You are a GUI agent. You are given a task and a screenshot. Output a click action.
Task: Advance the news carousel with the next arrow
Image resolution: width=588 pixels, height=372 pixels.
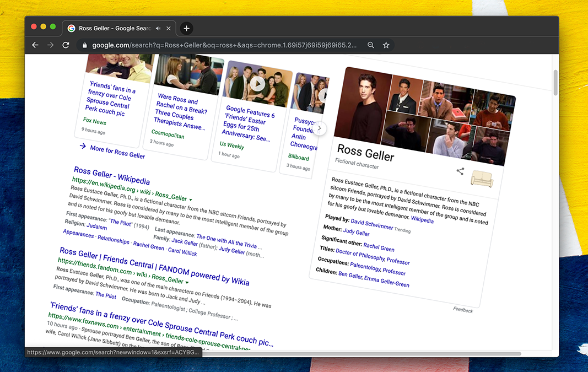pyautogui.click(x=319, y=128)
